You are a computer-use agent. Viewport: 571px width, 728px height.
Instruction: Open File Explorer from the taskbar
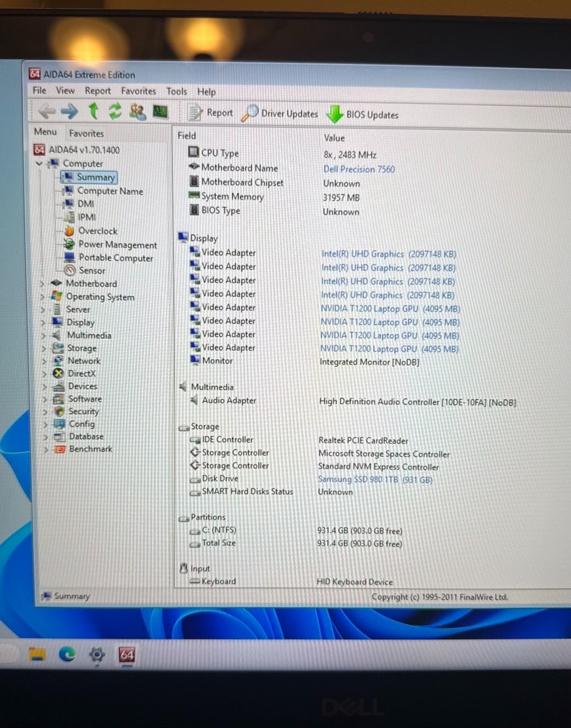point(38,655)
